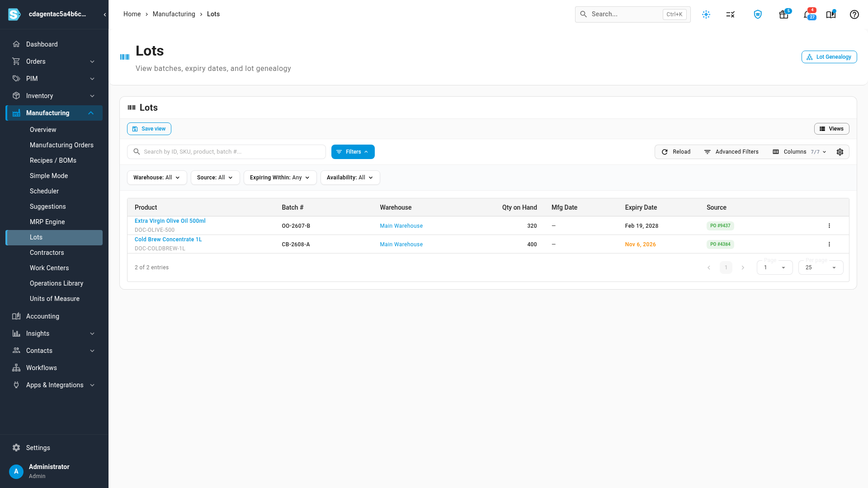Click the AI assistant sparkle icon in header
The width and height of the screenshot is (868, 488).
[x=706, y=14]
